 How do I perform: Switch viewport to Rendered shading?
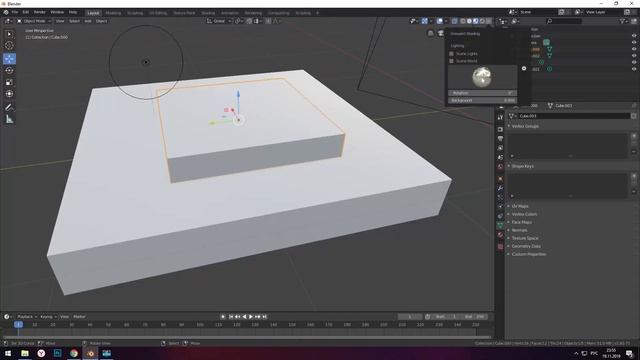[482, 21]
